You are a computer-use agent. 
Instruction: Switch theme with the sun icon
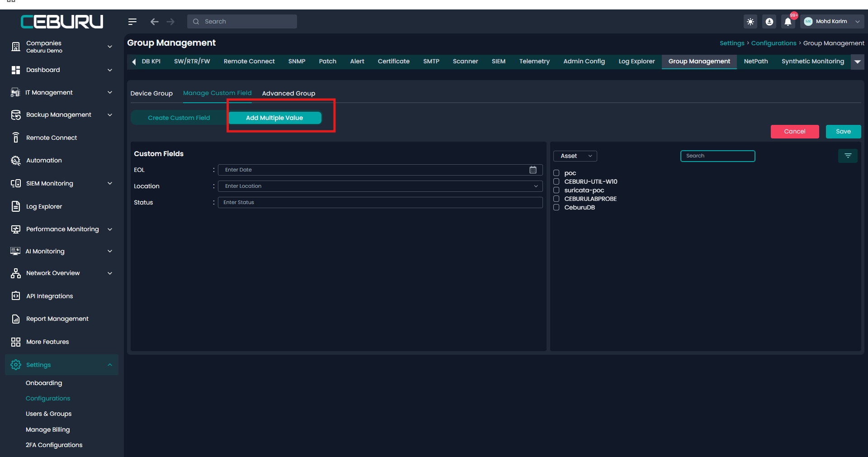tap(750, 22)
